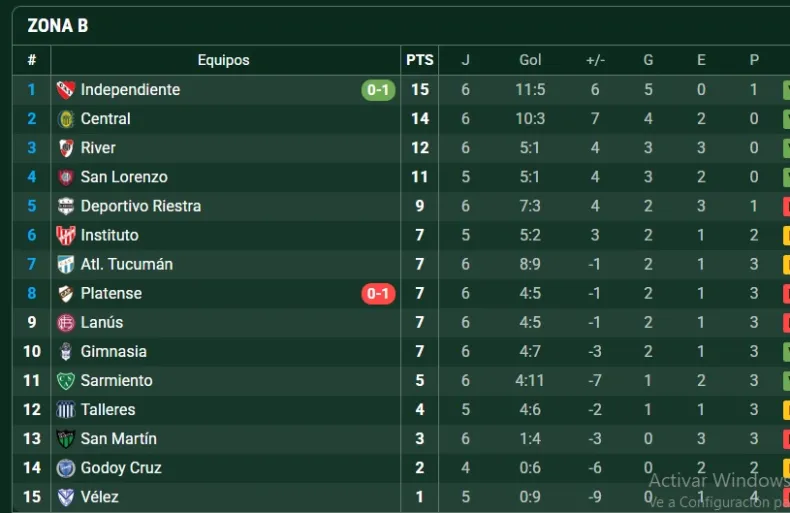Click the Vélez team crest icon
Viewport: 790px width, 513px height.
pyautogui.click(x=66, y=496)
